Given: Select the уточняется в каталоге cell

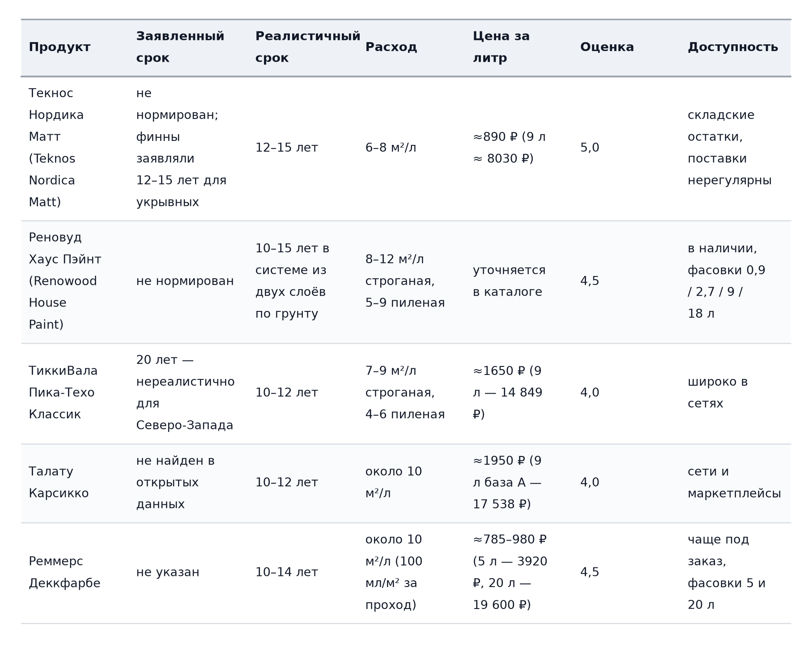Looking at the screenshot, I should point(509,281).
